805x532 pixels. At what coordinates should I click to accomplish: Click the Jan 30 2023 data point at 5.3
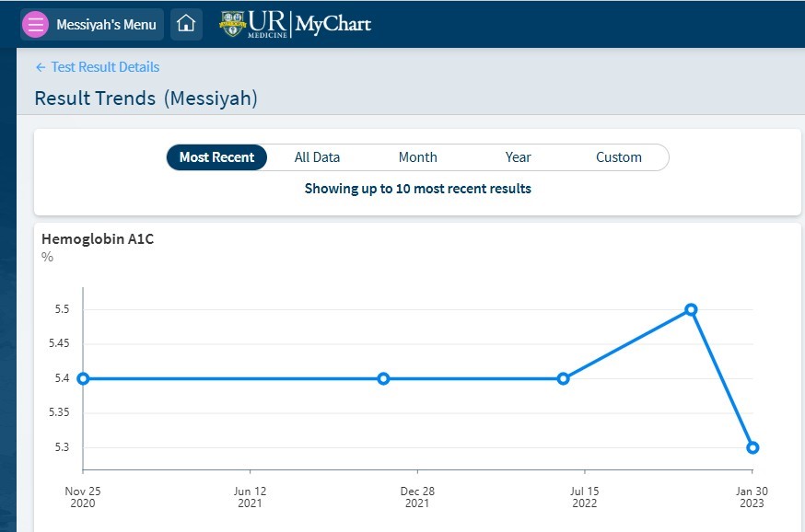752,447
